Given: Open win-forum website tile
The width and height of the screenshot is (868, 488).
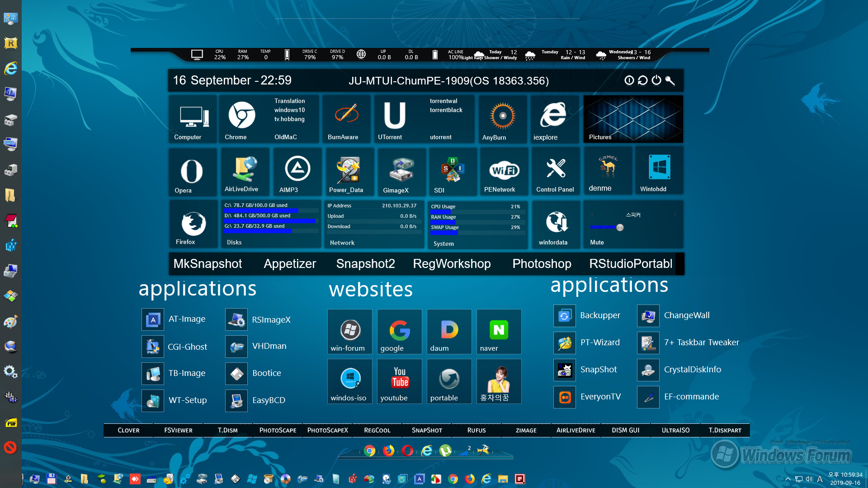Looking at the screenshot, I should click(x=349, y=332).
